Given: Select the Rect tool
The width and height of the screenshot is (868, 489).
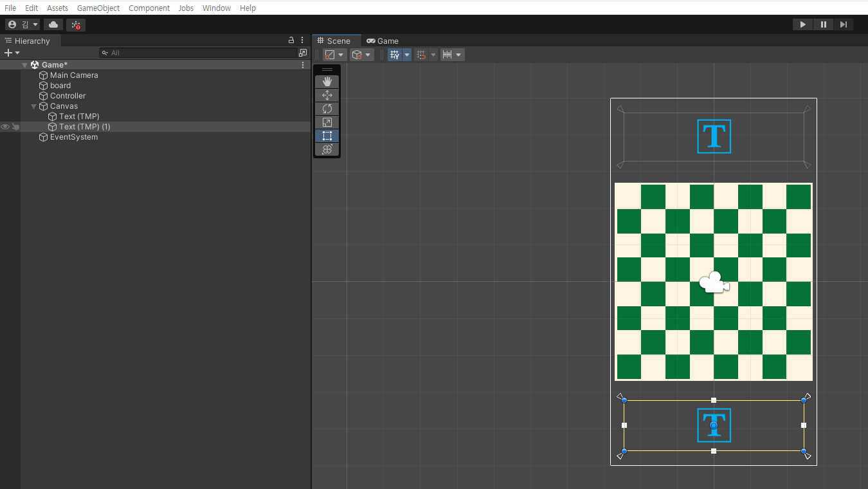Looking at the screenshot, I should 327,136.
